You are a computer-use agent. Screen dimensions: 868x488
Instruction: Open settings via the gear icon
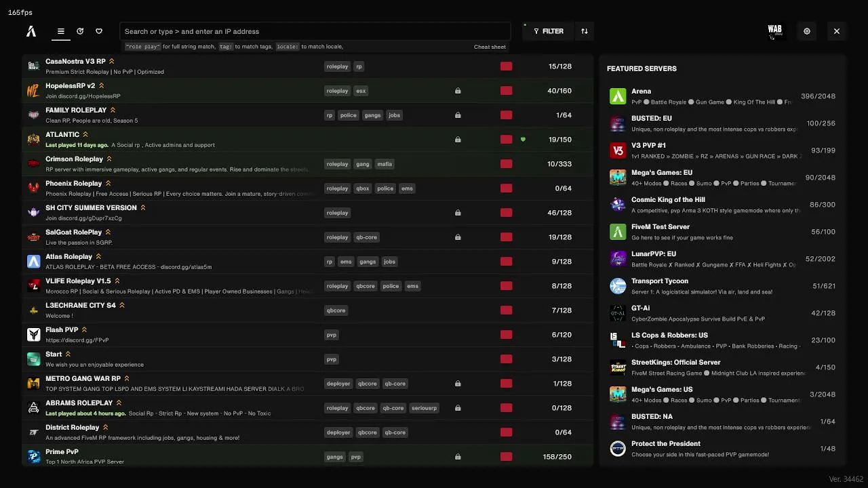pos(807,31)
